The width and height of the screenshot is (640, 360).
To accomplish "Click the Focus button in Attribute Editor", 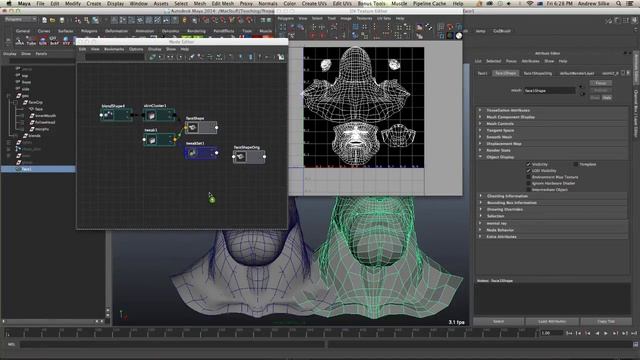I will click(600, 83).
